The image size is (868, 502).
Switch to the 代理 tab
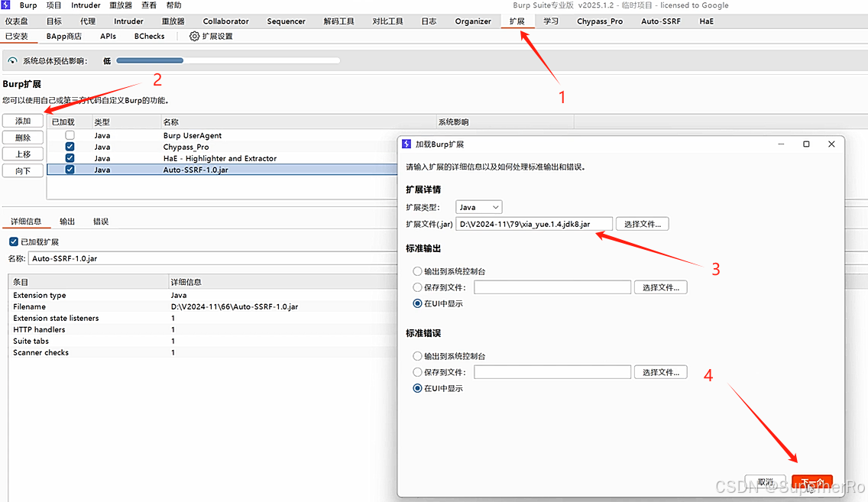pos(88,21)
